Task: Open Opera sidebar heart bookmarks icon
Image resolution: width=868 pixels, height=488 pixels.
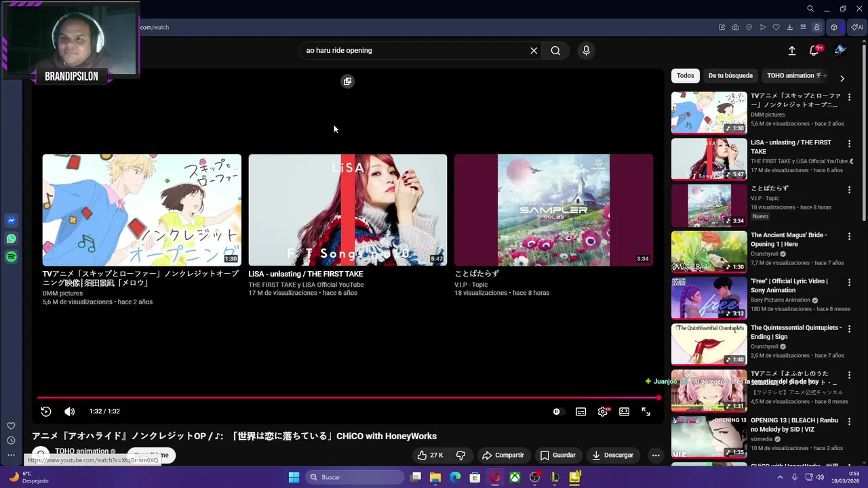Action: (11, 426)
